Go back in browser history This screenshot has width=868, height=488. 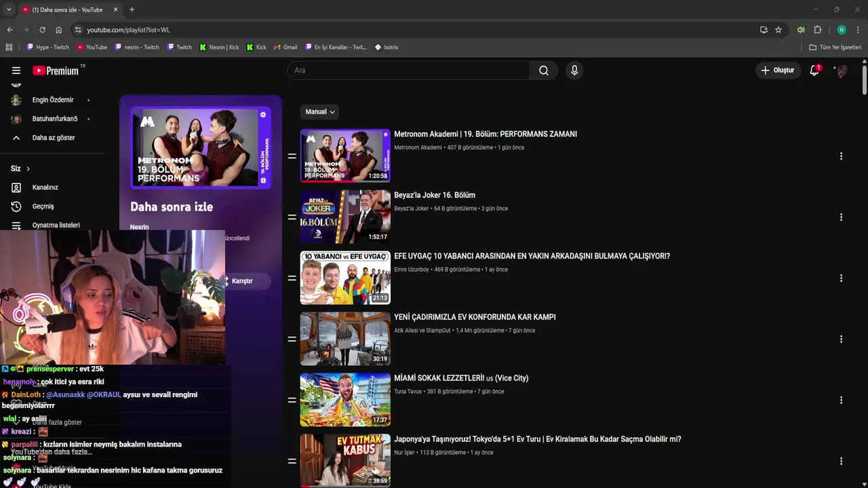[x=9, y=30]
